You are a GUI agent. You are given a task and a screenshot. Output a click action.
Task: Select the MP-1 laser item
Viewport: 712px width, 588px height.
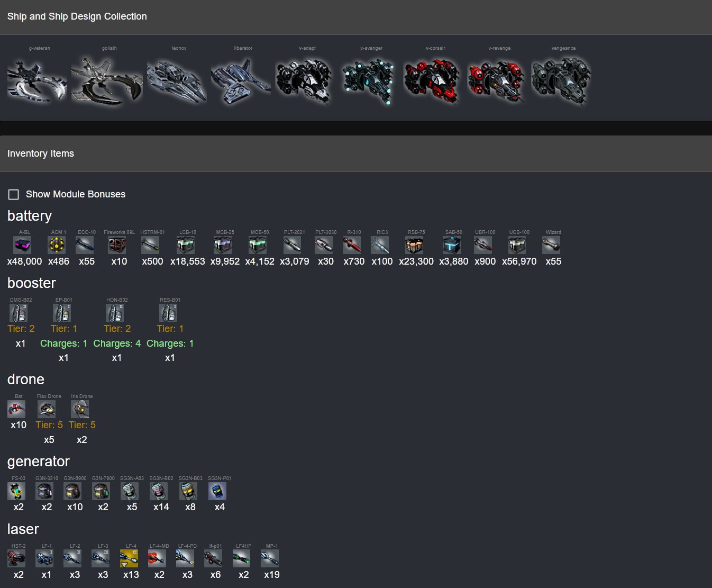tap(270, 559)
